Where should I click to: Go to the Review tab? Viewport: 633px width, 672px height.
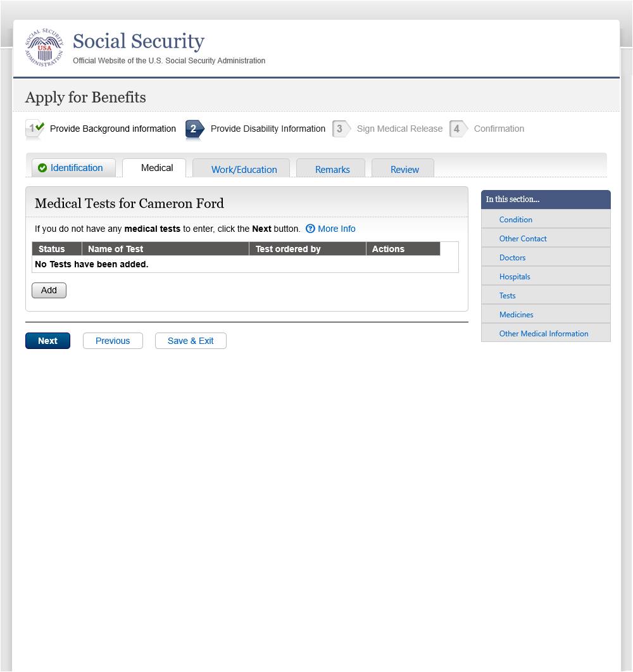point(404,169)
